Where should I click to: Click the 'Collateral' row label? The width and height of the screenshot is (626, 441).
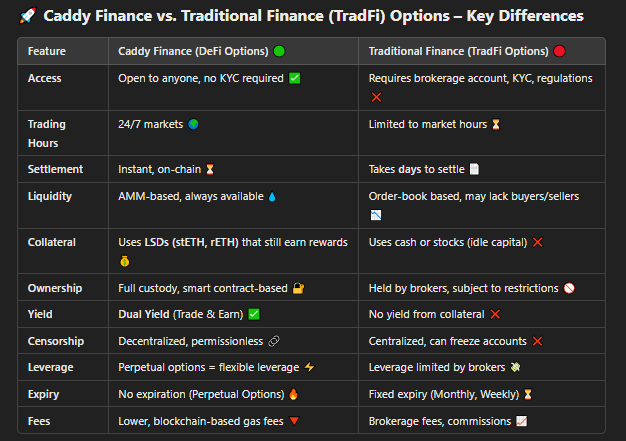[x=52, y=242]
